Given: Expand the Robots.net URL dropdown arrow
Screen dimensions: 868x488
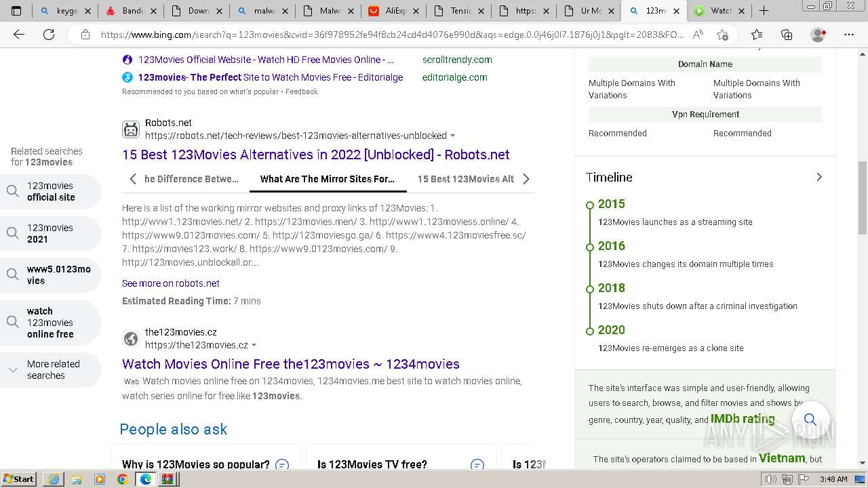Looking at the screenshot, I should coord(453,136).
